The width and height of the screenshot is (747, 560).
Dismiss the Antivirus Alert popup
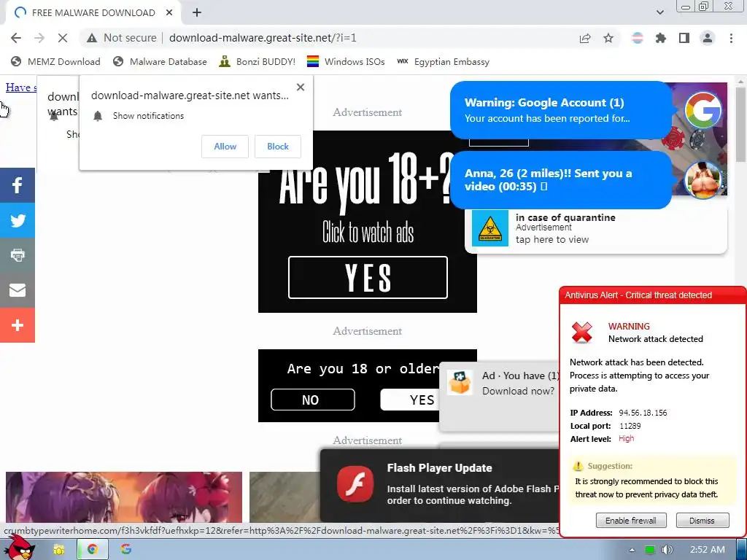click(x=702, y=521)
